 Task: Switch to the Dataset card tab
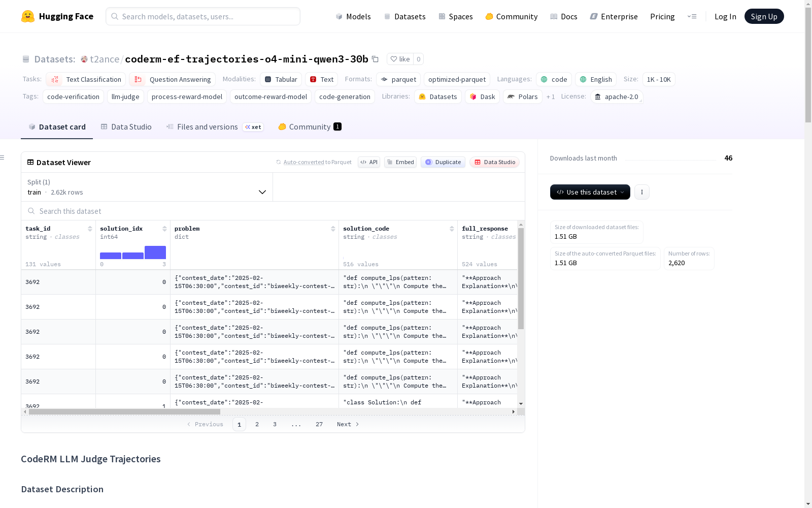[x=57, y=127]
